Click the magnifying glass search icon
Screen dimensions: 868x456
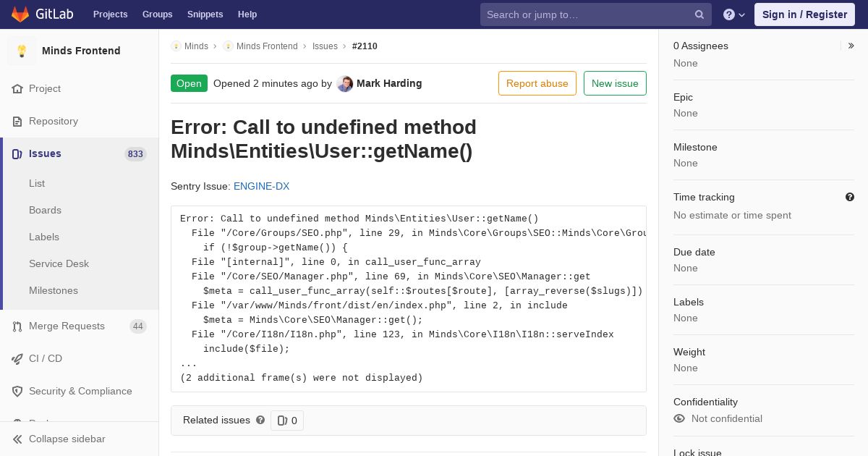(x=699, y=14)
